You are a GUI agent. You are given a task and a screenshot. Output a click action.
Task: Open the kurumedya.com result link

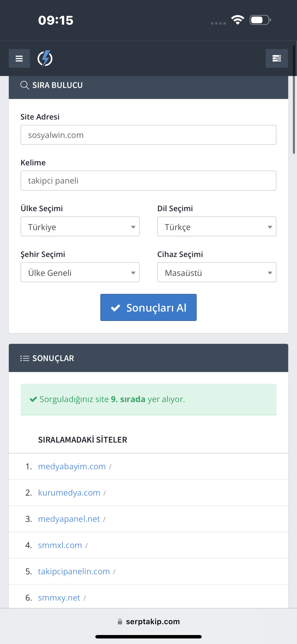point(69,492)
